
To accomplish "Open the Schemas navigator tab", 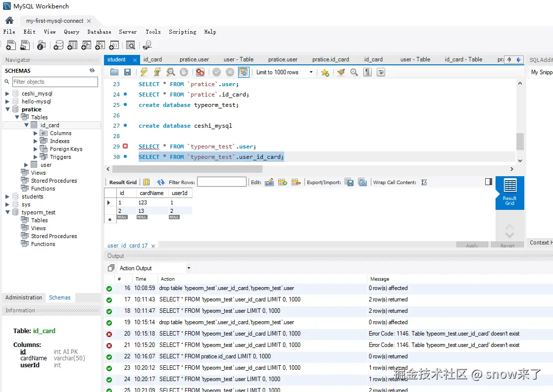I will coord(59,297).
